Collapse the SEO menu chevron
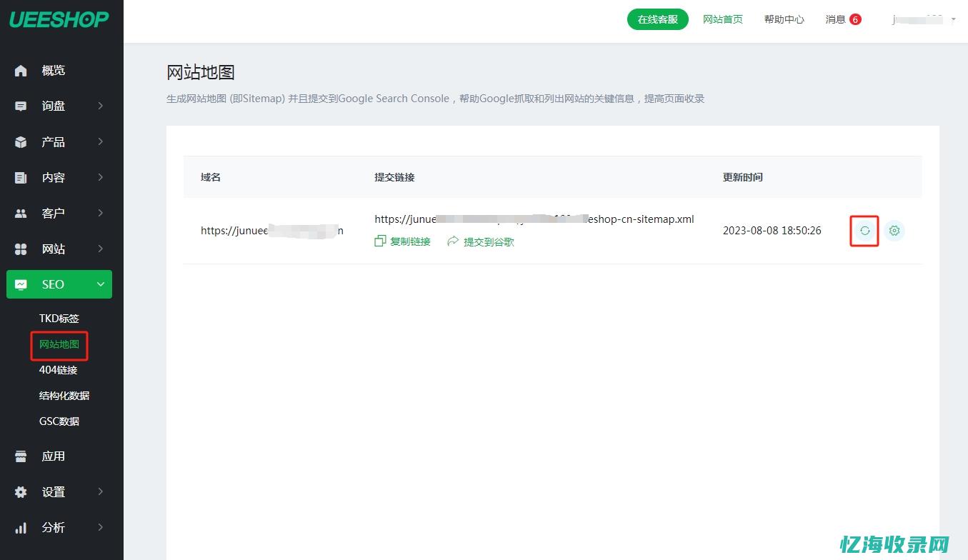 click(100, 284)
